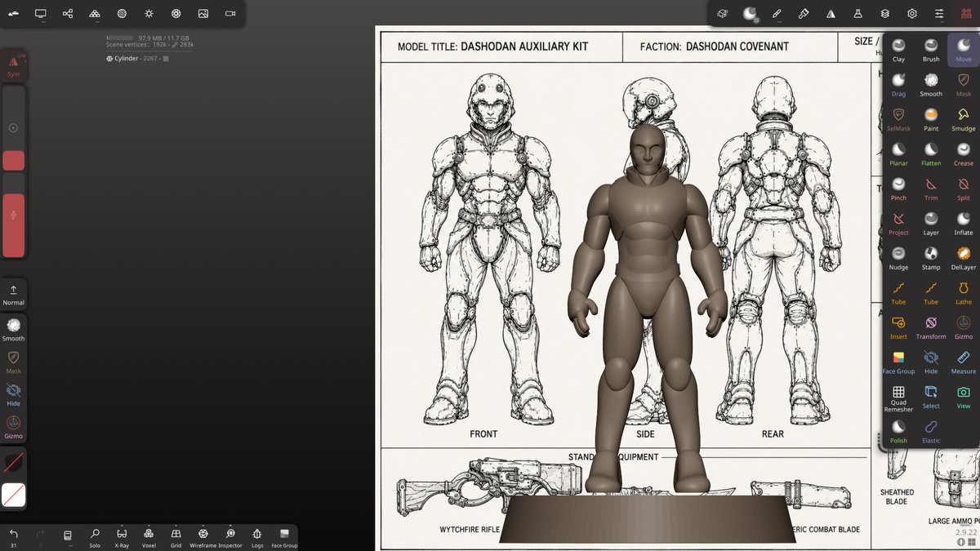
Task: Choose the Mask tool in tools panel
Action: pos(964,85)
